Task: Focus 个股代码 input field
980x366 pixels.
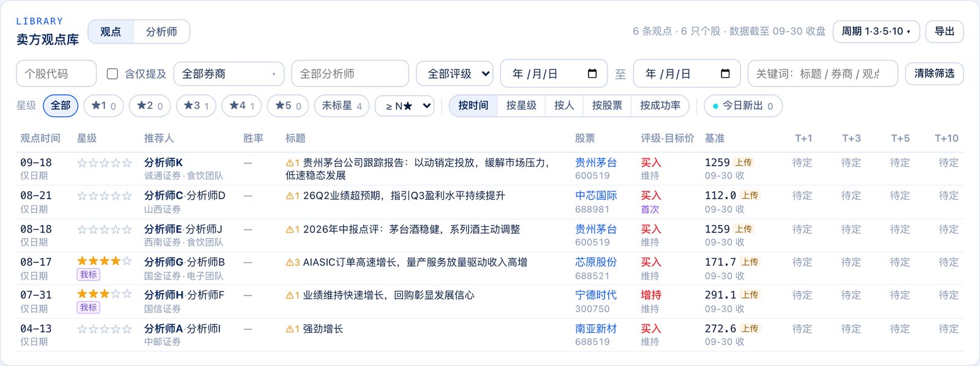Action: (x=56, y=74)
